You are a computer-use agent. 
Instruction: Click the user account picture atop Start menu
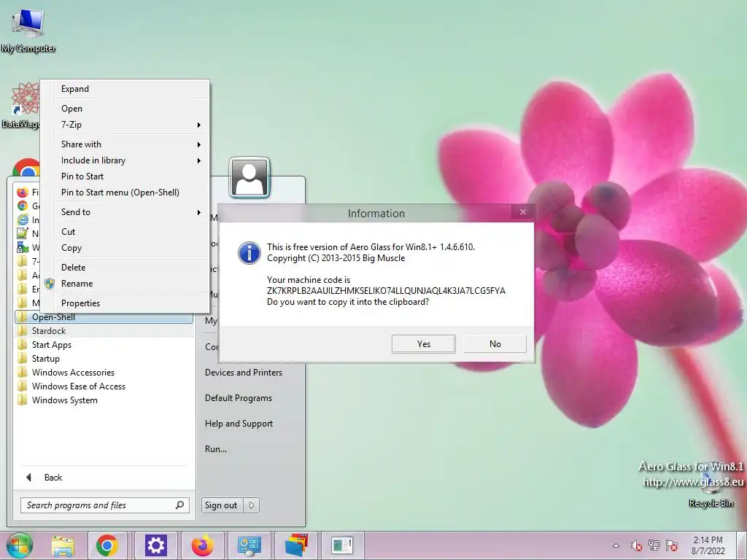coord(249,177)
